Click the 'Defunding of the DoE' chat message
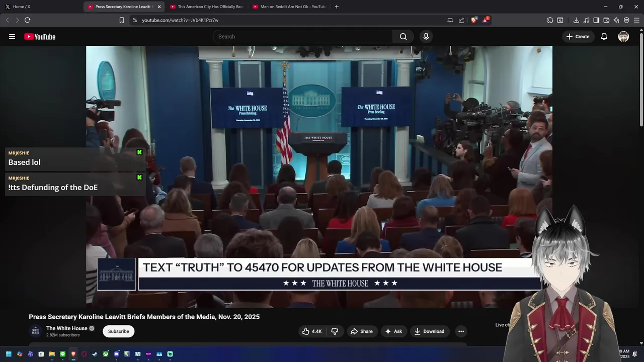 (x=75, y=184)
